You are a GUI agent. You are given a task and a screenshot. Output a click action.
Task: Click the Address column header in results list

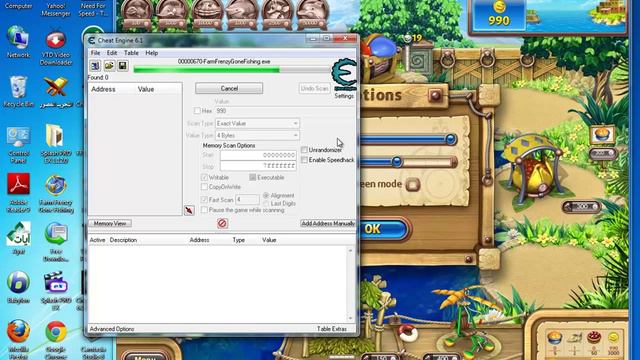coord(103,89)
